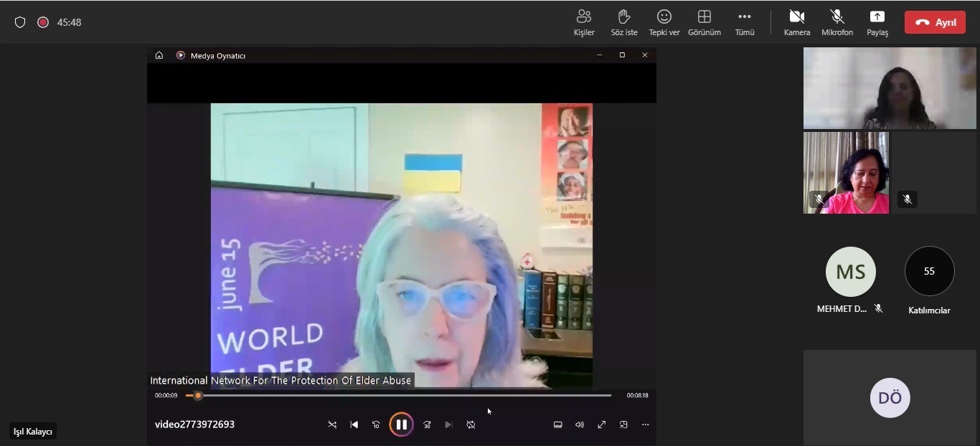Toggle repeat in the media player
The image size is (980, 446).
[471, 424]
